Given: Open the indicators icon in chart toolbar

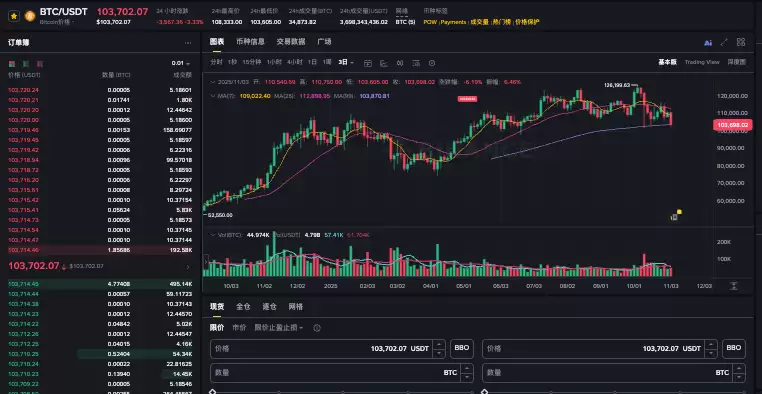Looking at the screenshot, I should point(416,63).
